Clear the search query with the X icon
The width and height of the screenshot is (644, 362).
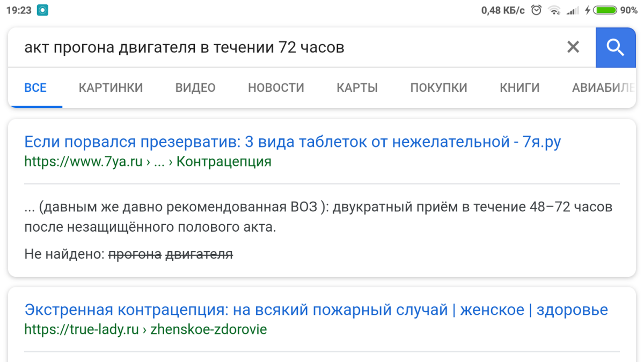(573, 47)
